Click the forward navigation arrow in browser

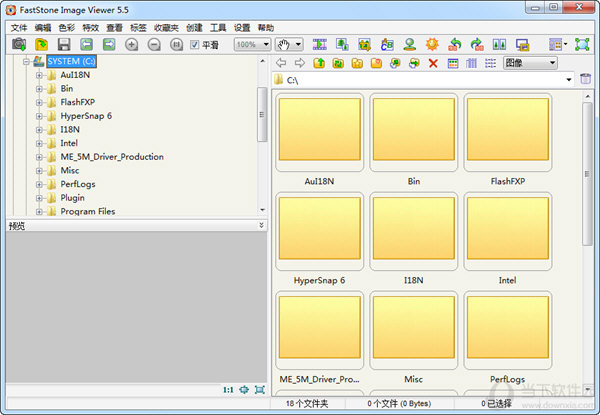(300, 63)
